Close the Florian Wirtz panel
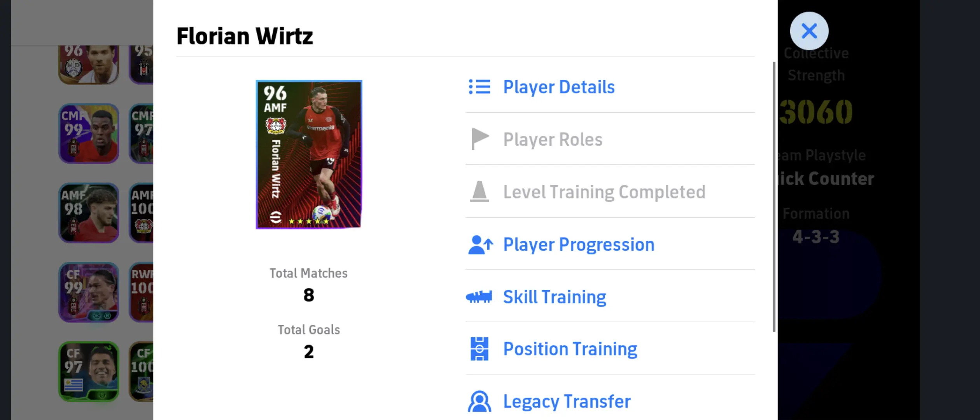The image size is (980, 420). pyautogui.click(x=809, y=31)
